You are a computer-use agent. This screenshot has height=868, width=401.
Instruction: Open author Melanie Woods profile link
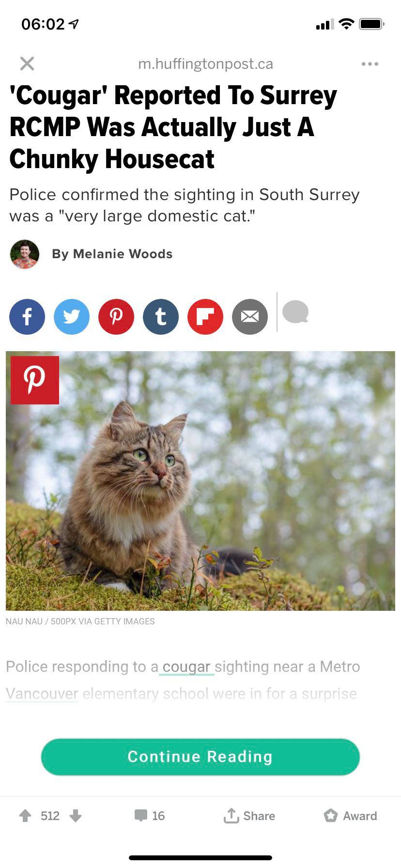coord(112,254)
